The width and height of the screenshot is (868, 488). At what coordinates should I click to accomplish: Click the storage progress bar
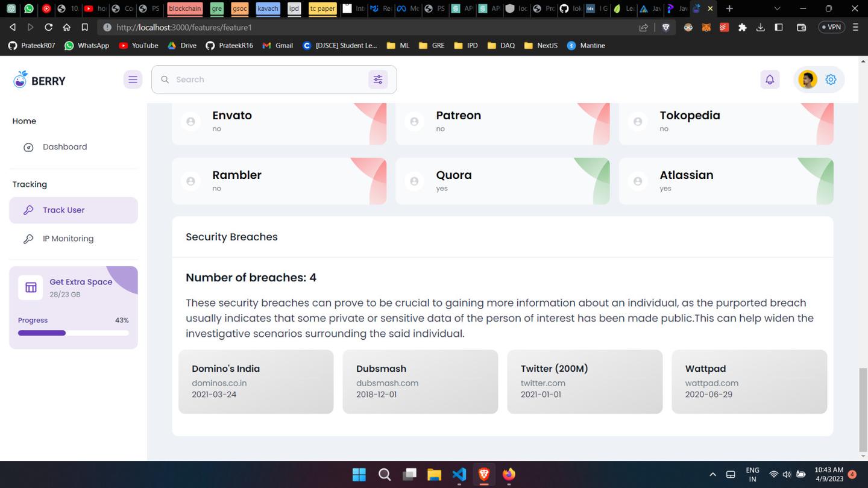tap(74, 333)
